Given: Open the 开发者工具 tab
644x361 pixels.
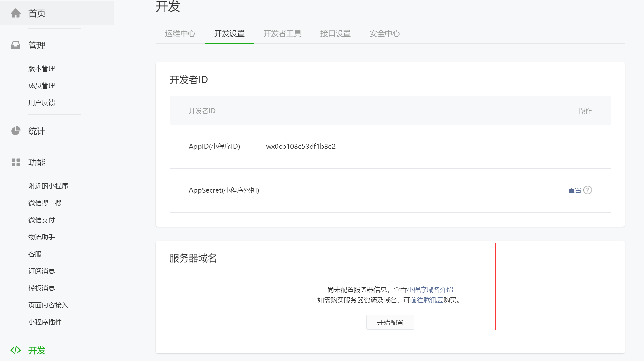Looking at the screenshot, I should click(x=282, y=33).
